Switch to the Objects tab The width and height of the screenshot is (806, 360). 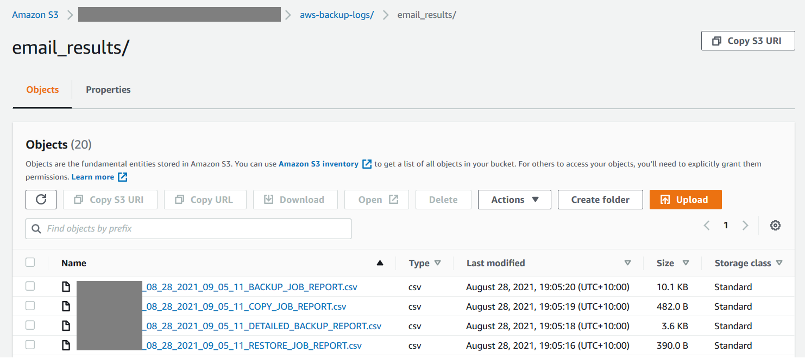[x=43, y=89]
